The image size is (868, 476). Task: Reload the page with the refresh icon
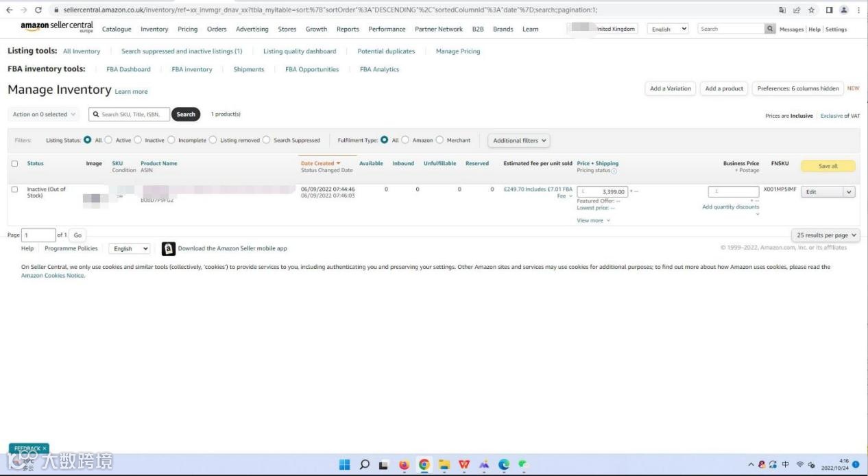tap(38, 10)
